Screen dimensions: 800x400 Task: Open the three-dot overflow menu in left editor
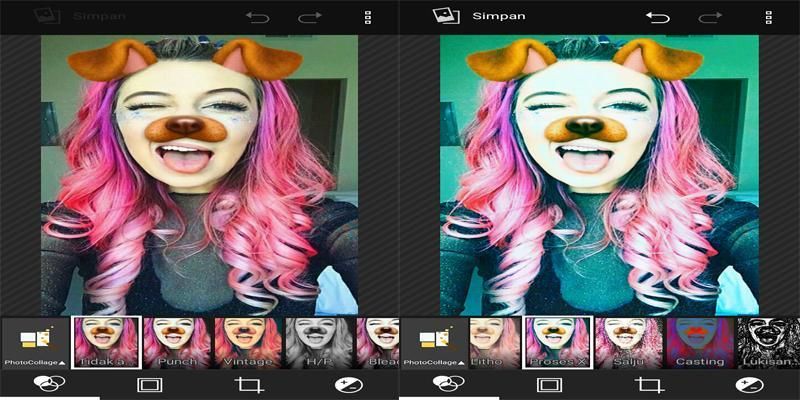pos(368,17)
